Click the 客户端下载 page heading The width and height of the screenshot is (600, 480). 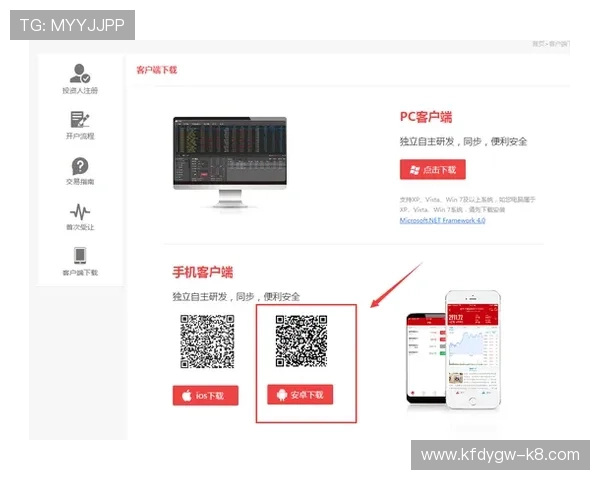click(x=157, y=70)
